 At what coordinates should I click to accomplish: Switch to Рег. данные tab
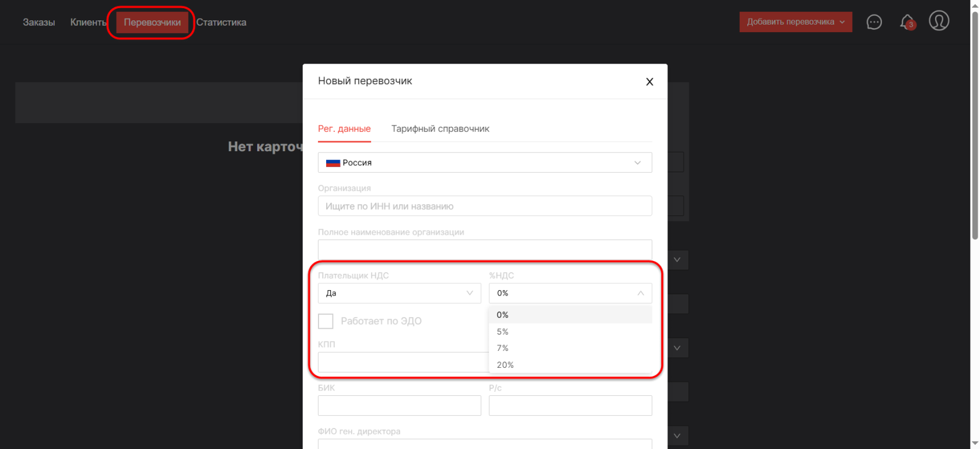click(x=344, y=128)
